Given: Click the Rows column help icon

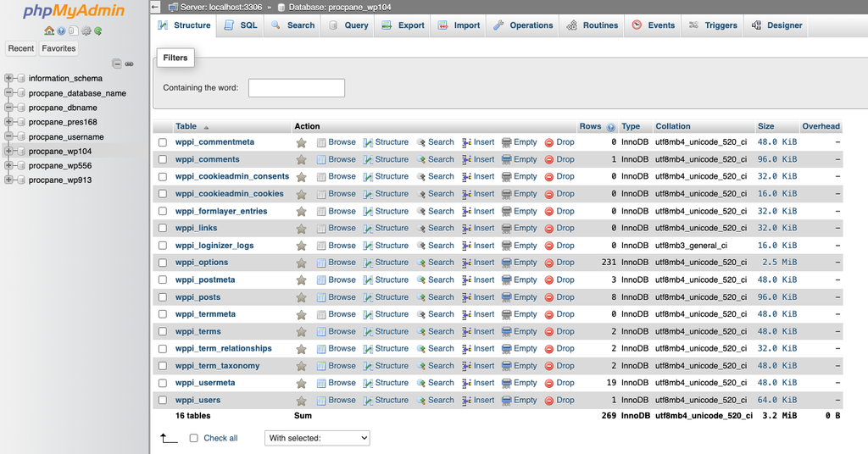Looking at the screenshot, I should pos(610,127).
